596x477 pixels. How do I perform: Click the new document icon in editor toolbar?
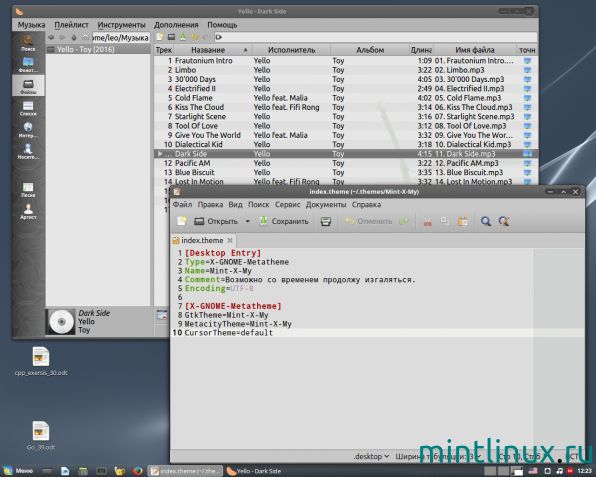point(182,221)
